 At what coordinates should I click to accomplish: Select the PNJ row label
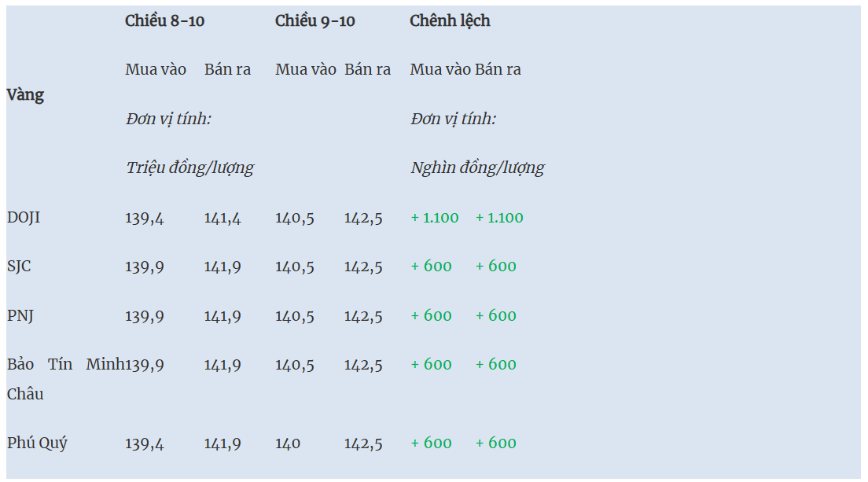click(20, 315)
